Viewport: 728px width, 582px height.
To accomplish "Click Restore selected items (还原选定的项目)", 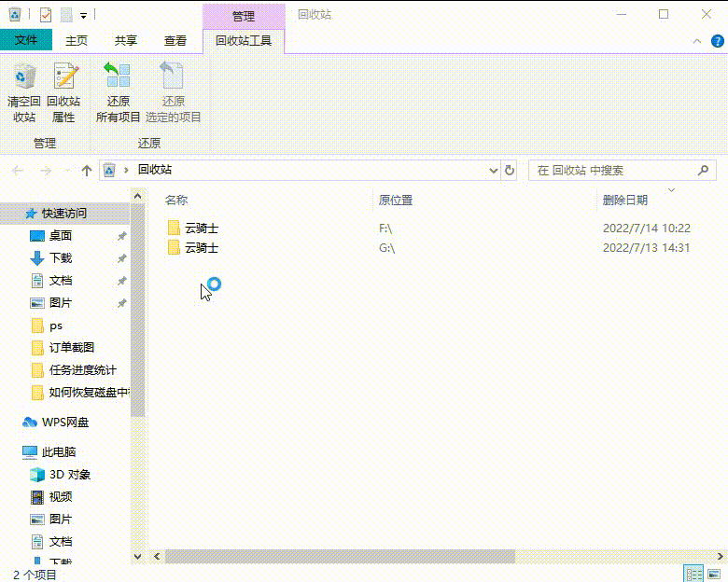I will pyautogui.click(x=173, y=93).
